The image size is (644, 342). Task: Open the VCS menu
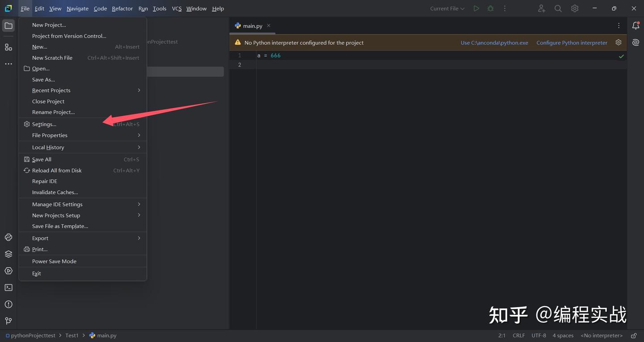(x=177, y=8)
